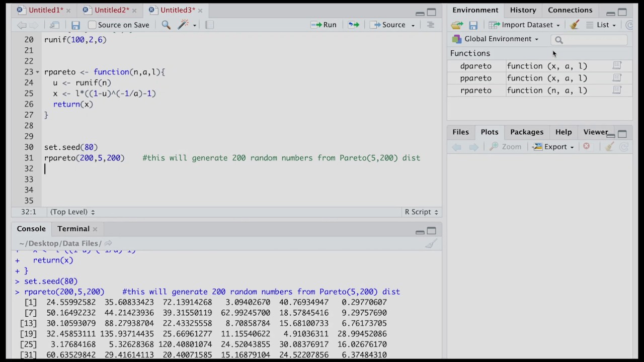Expand the Source button dropdown arrow
This screenshot has height=362, width=644.
click(x=413, y=25)
